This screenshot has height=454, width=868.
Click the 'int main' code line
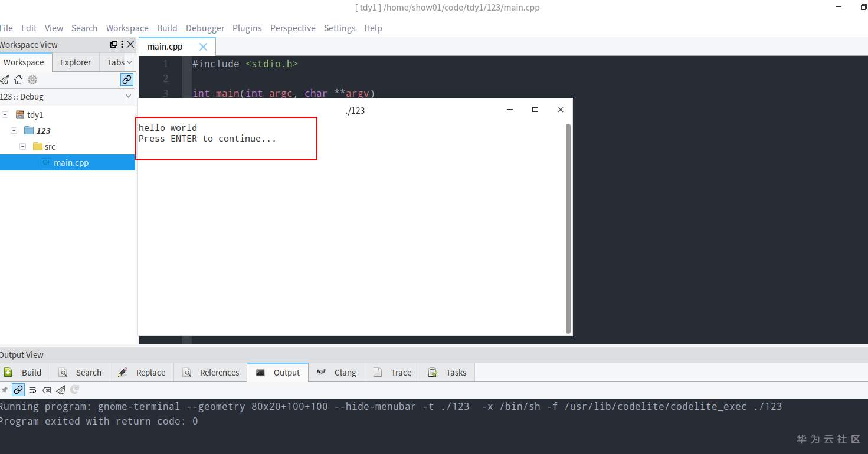click(x=284, y=93)
